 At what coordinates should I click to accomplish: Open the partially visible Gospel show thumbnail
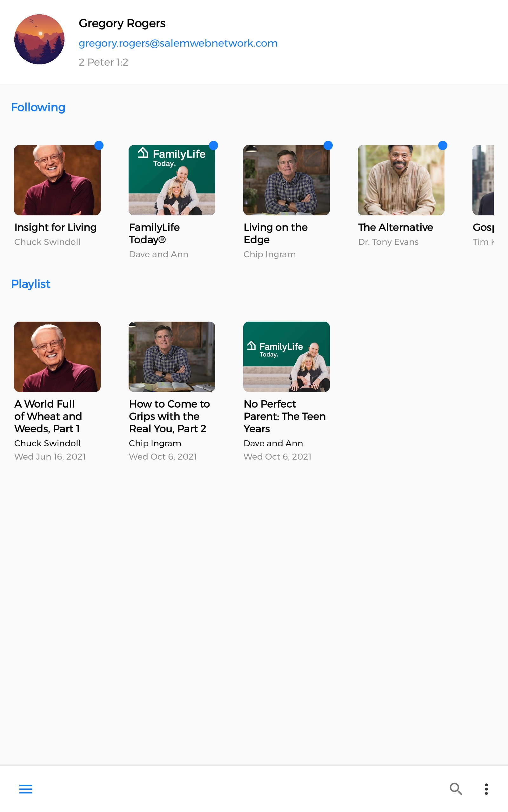[x=483, y=180]
